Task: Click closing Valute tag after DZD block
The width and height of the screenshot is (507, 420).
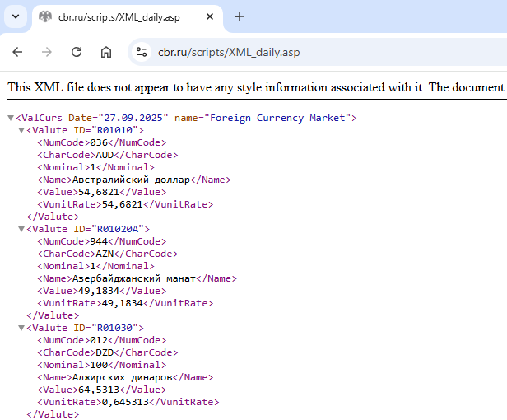Action: [x=53, y=414]
